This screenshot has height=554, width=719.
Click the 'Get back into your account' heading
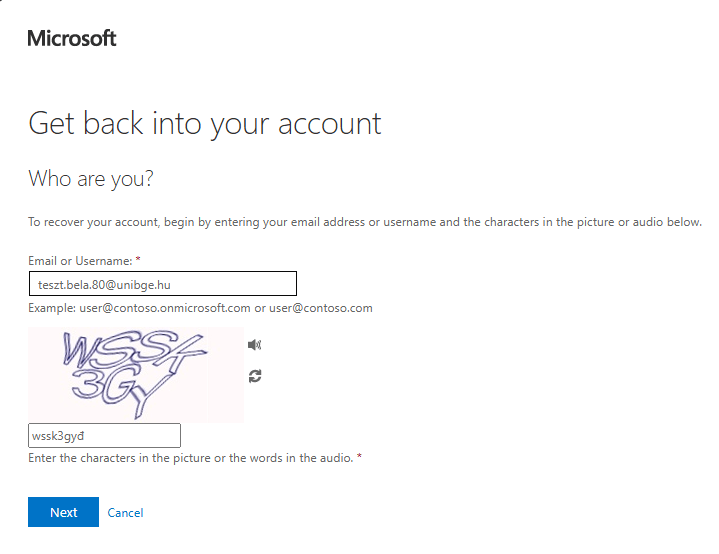pos(205,124)
